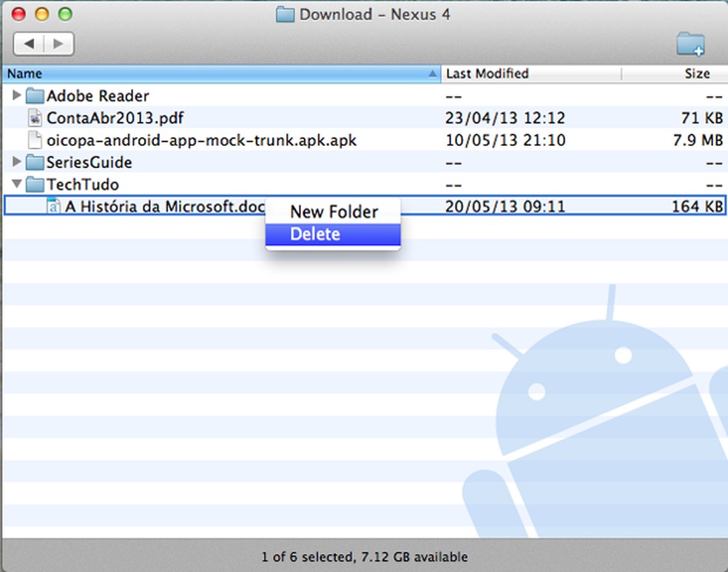Screen dimensions: 728x572
Task: Click the SeriesGuide folder icon
Action: pos(35,163)
